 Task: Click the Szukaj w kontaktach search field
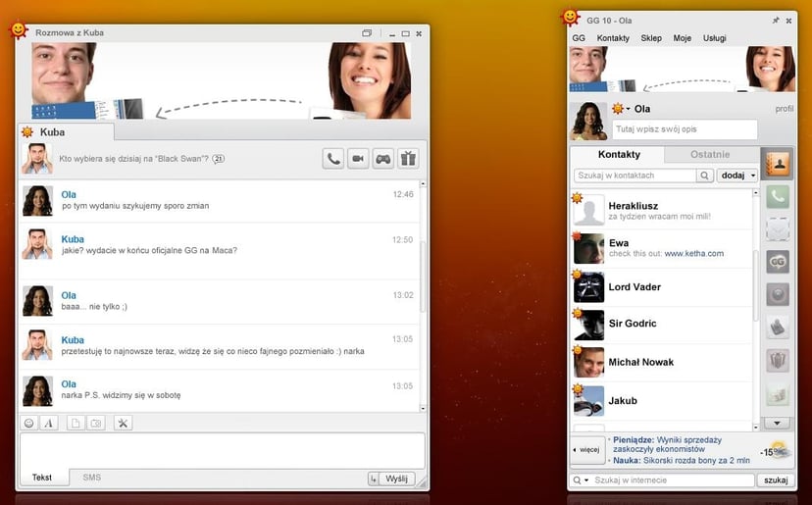click(x=634, y=176)
